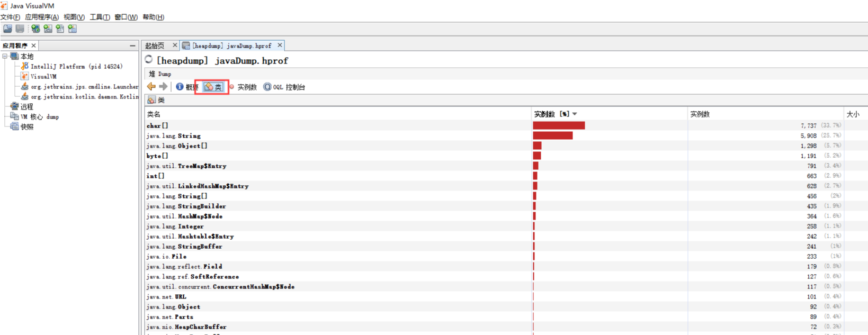The width and height of the screenshot is (868, 335).
Task: Select the ConcurrentHashMap$Node row
Action: coord(506,286)
